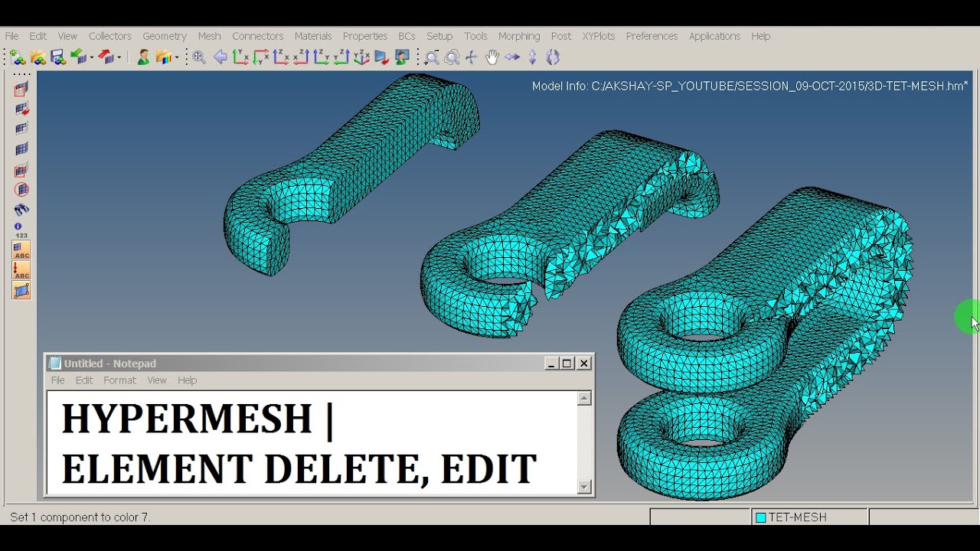Open the Format menu in Notepad
The width and height of the screenshot is (980, 551).
pyautogui.click(x=119, y=380)
